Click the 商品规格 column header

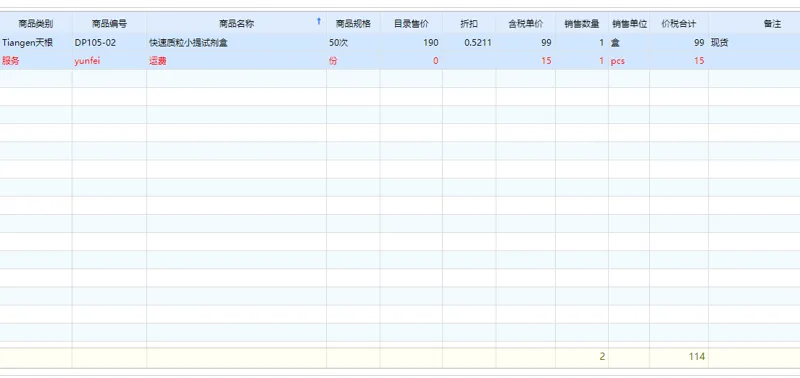pyautogui.click(x=353, y=23)
